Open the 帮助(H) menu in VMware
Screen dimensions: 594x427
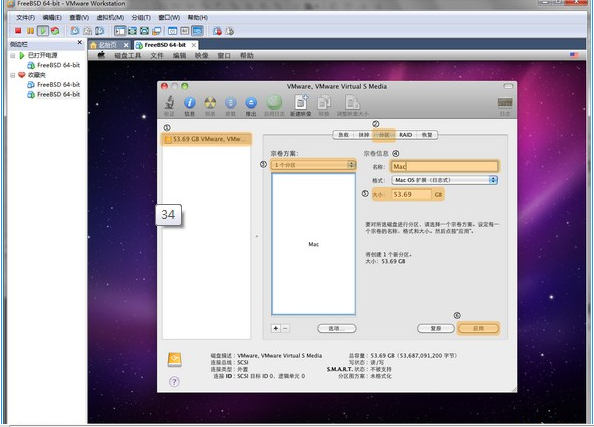coord(197,17)
